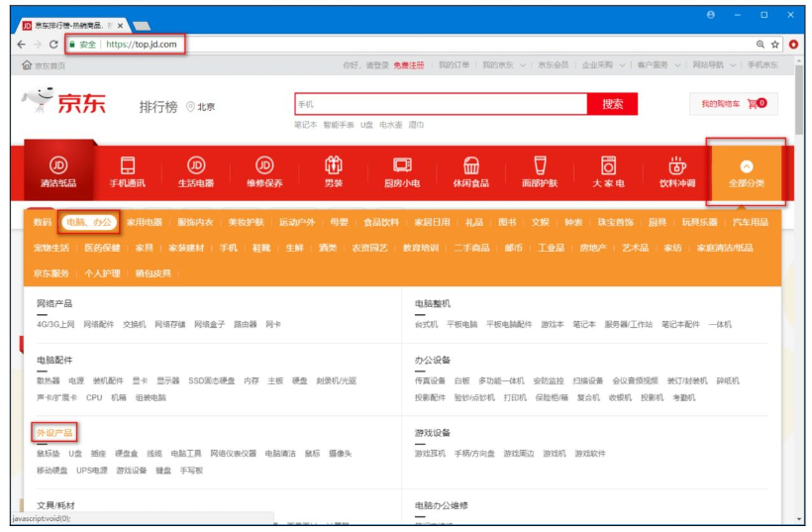This screenshot has height=532, width=812.
Task: Select the 电脑、办公 category tab
Action: 89,222
